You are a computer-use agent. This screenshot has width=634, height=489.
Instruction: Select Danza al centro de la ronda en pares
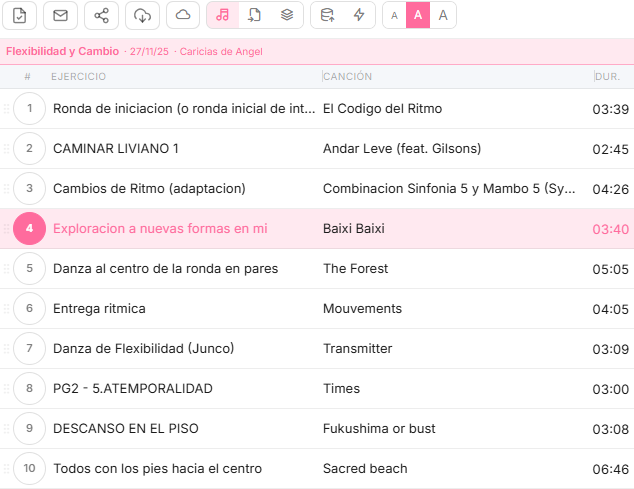[x=165, y=269]
